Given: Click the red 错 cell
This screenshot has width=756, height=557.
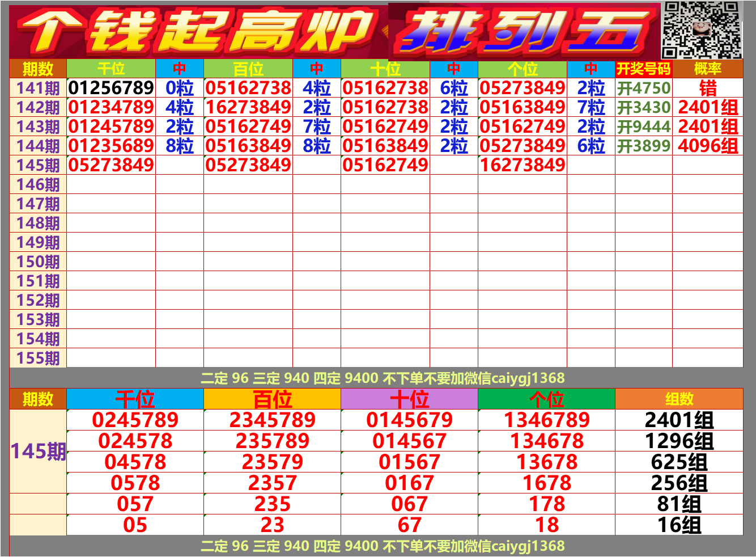Looking at the screenshot, I should pos(708,88).
